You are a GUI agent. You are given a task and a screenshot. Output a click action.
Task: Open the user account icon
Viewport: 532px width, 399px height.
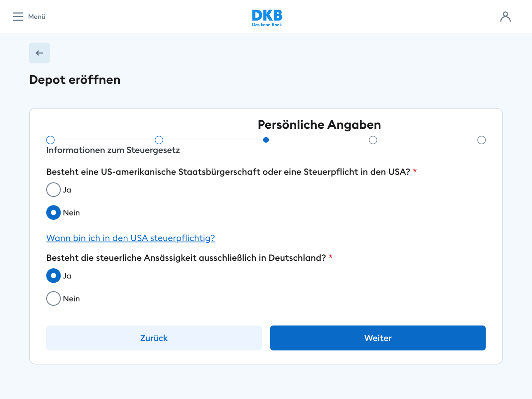[x=506, y=16]
